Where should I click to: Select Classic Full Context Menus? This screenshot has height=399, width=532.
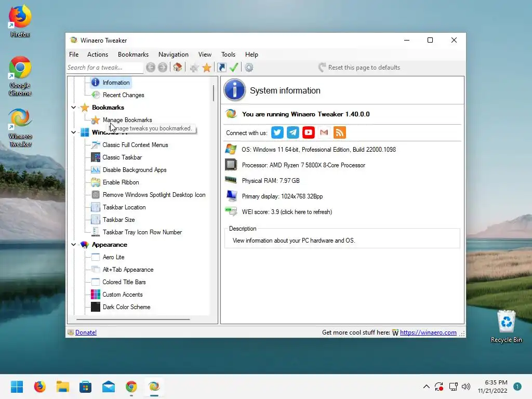pyautogui.click(x=136, y=145)
